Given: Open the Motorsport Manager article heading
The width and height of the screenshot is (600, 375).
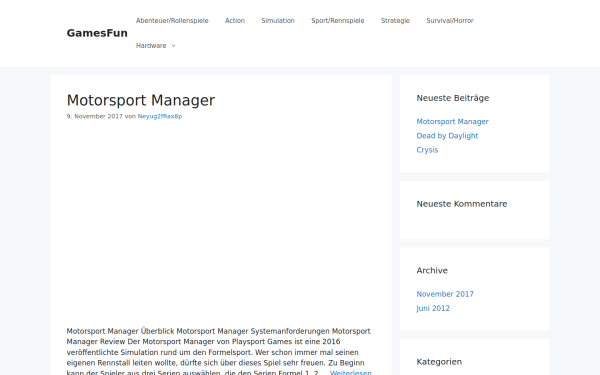Looking at the screenshot, I should click(x=141, y=100).
